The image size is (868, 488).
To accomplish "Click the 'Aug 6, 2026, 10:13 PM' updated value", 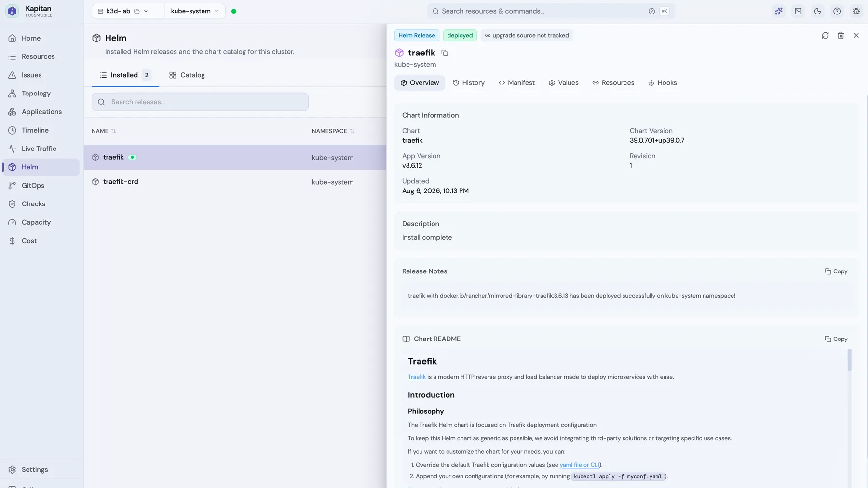I will tap(435, 191).
